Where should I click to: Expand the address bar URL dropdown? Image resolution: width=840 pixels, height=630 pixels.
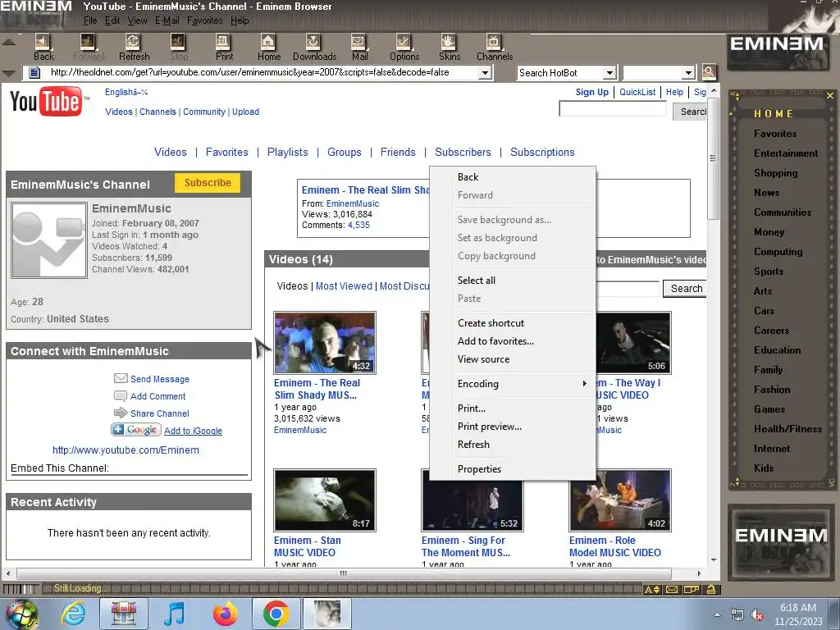pos(485,72)
